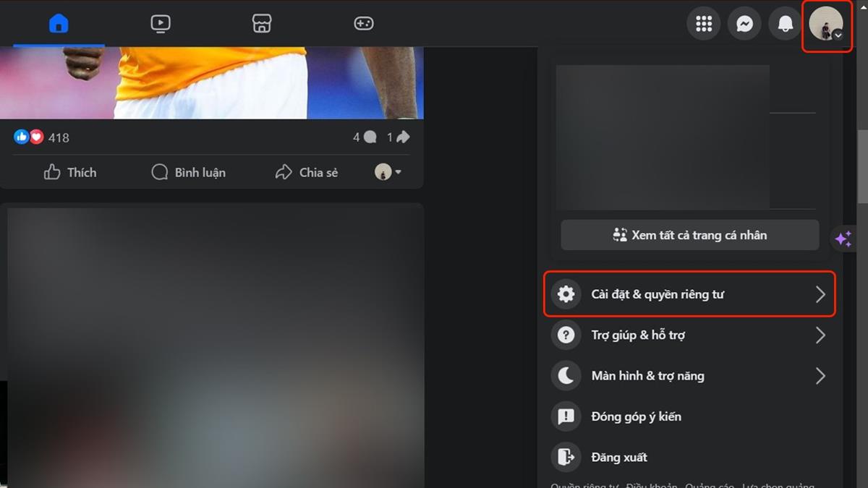Click Xem tất cả trang cá nhân
The width and height of the screenshot is (868, 488).
[690, 235]
